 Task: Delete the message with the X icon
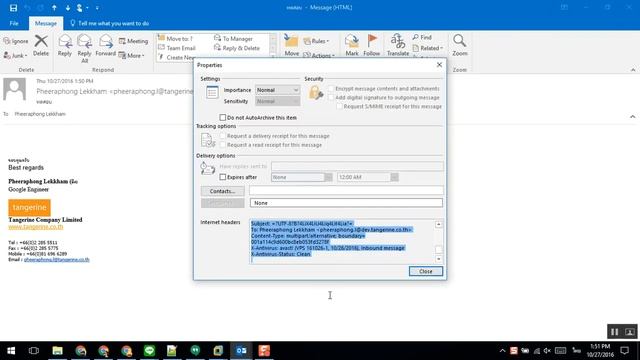pos(41,41)
